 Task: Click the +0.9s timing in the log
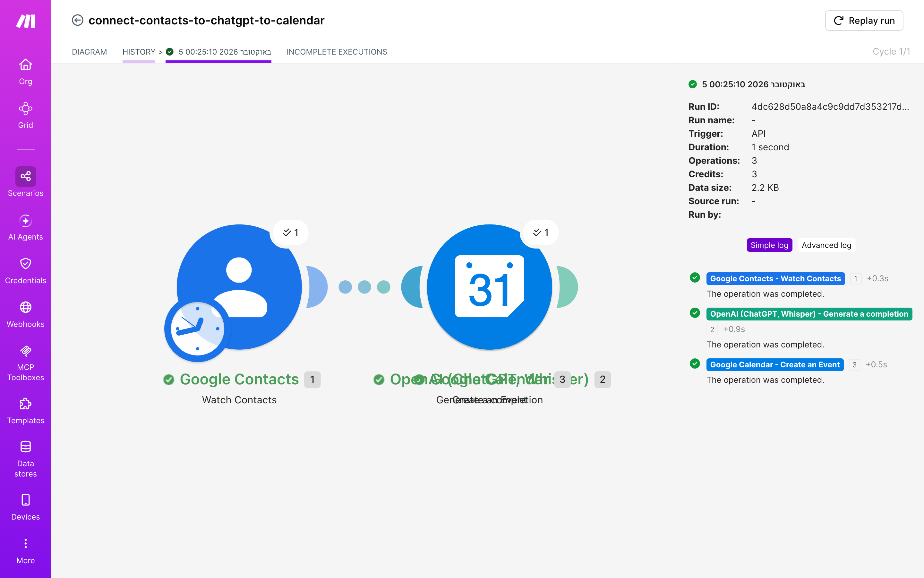coord(734,329)
